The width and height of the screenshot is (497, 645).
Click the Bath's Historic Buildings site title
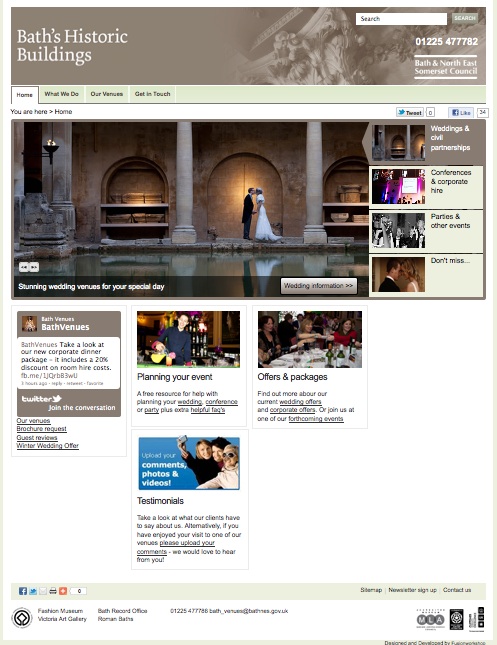tap(72, 46)
